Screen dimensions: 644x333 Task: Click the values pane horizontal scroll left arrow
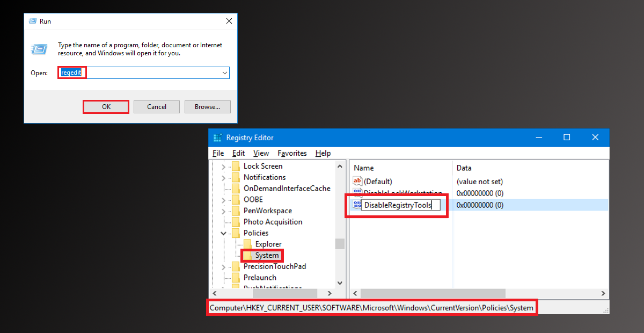tap(355, 293)
